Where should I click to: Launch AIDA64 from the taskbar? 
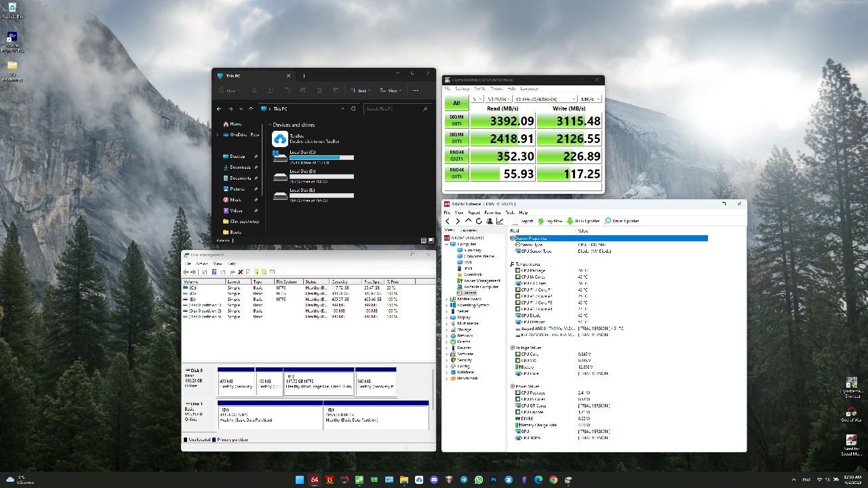pyautogui.click(x=315, y=480)
